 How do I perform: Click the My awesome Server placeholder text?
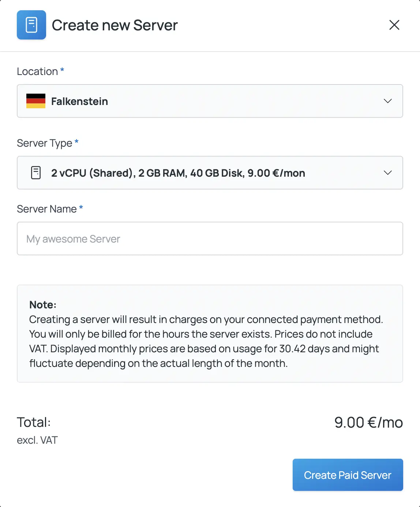(73, 239)
